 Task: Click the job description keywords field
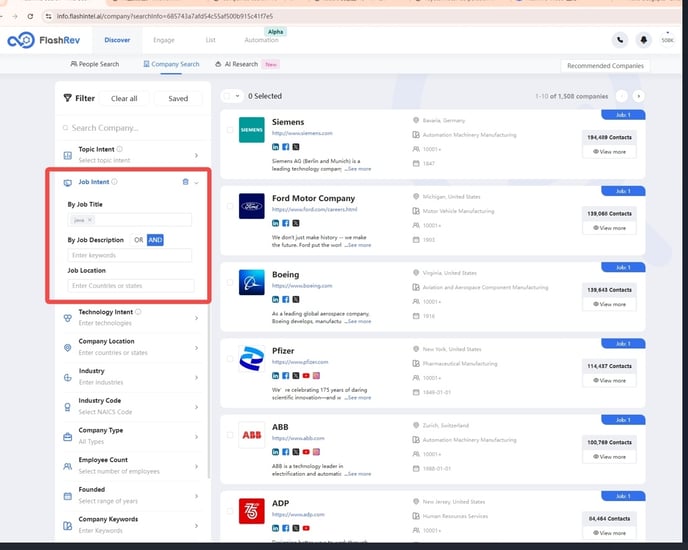129,255
